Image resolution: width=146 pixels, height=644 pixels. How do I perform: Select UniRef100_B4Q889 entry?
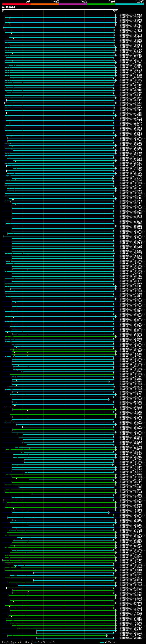pyautogui.click(x=131, y=98)
